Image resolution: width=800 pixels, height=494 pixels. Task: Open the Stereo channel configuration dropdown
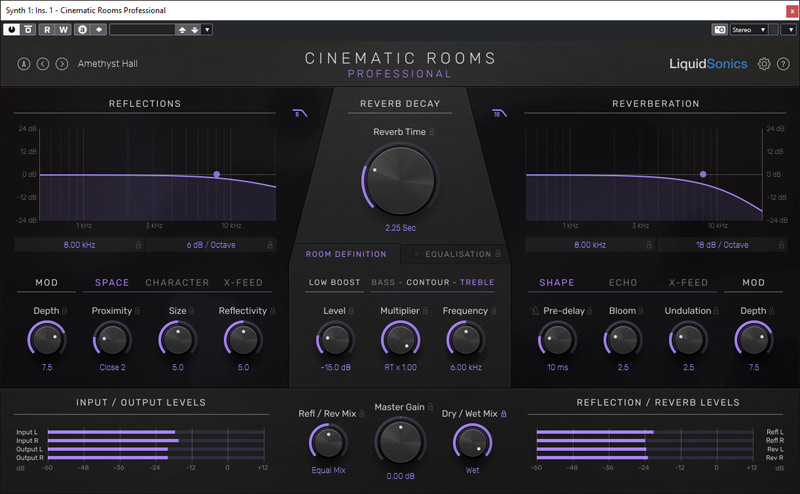coord(749,30)
